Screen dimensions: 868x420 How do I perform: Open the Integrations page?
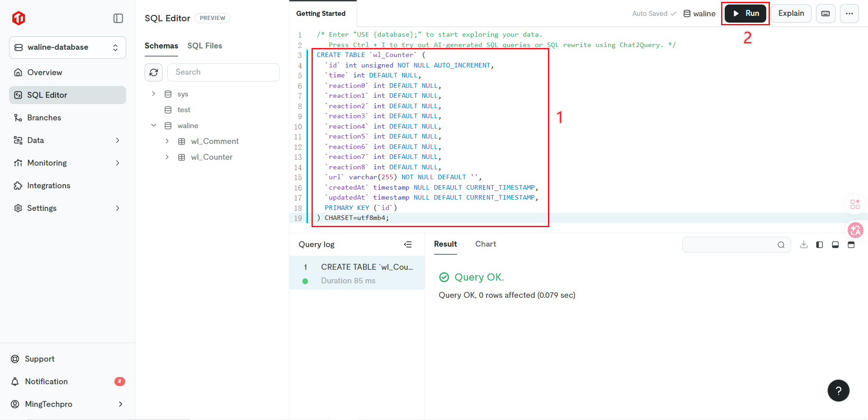[67, 186]
